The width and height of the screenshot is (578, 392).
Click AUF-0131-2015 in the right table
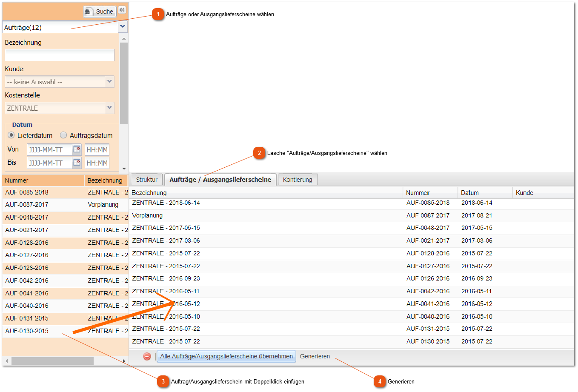428,329
